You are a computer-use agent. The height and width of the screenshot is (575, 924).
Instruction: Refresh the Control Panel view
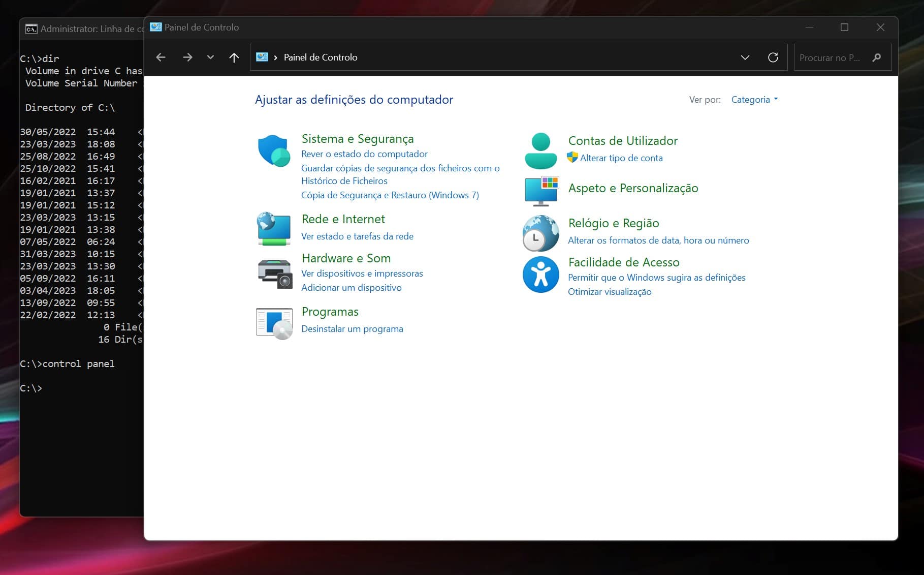(x=773, y=57)
